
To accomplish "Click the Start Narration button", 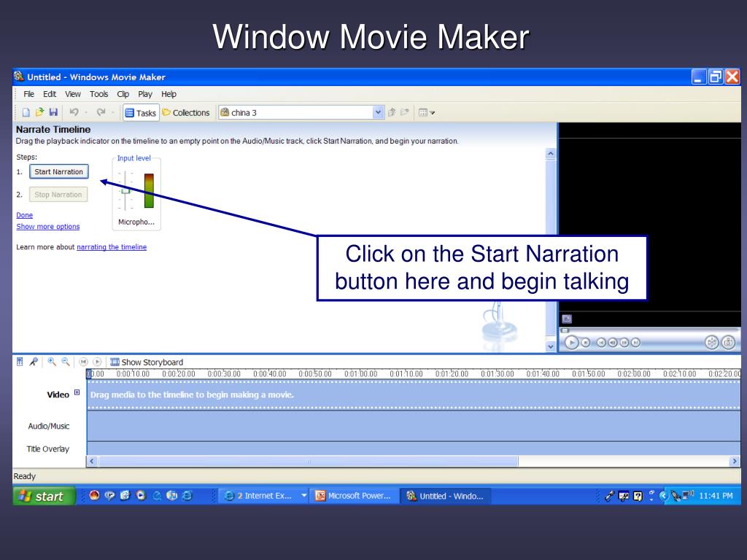I will click(58, 171).
